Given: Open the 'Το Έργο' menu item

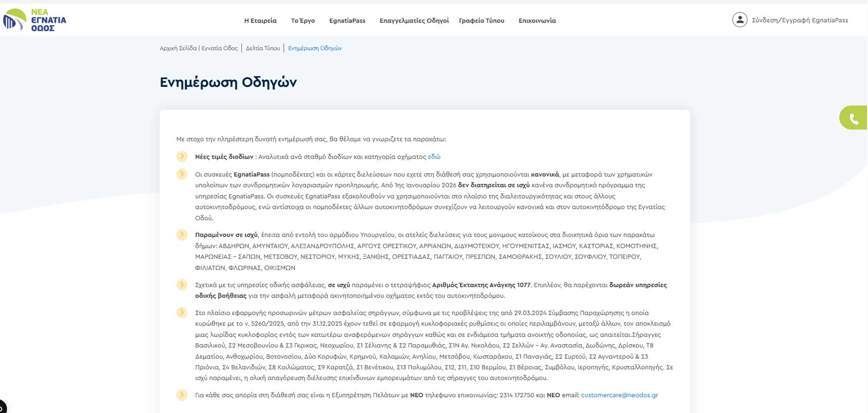Looking at the screenshot, I should tap(302, 20).
